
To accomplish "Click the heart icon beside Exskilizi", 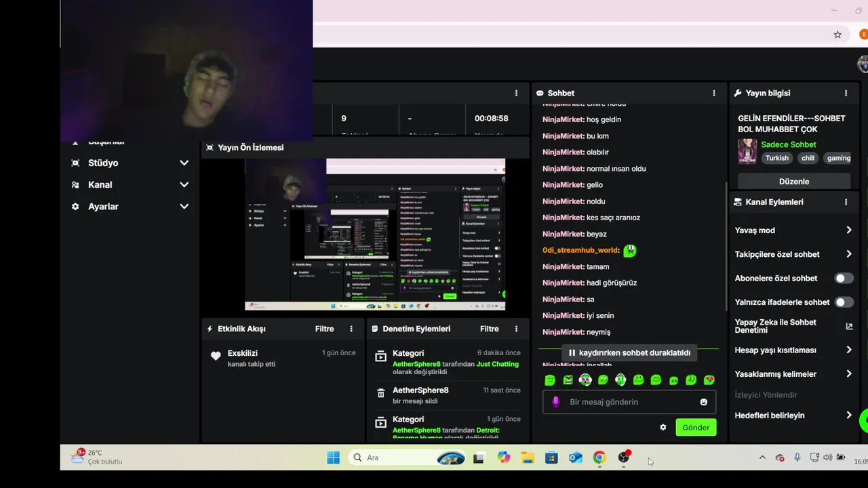I will (x=216, y=356).
